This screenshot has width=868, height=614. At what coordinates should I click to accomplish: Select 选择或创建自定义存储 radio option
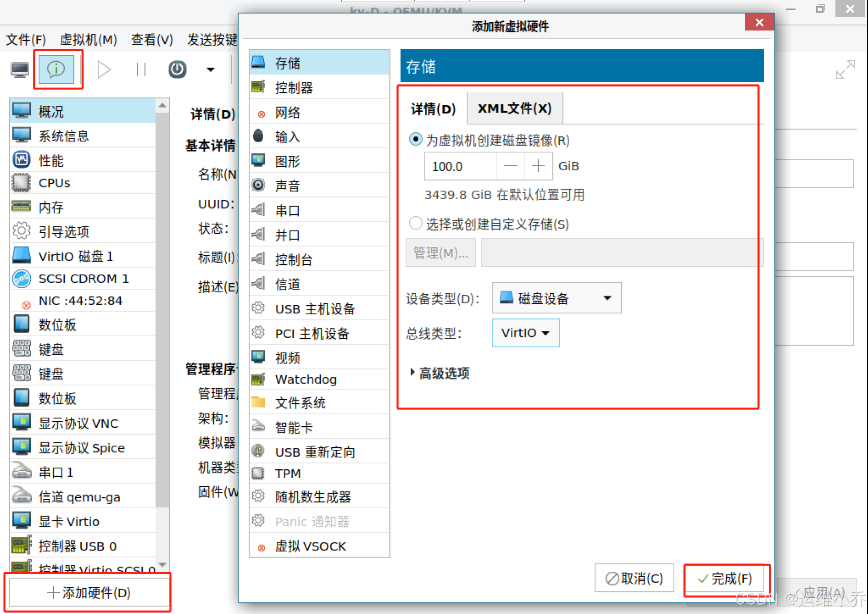[x=415, y=223]
